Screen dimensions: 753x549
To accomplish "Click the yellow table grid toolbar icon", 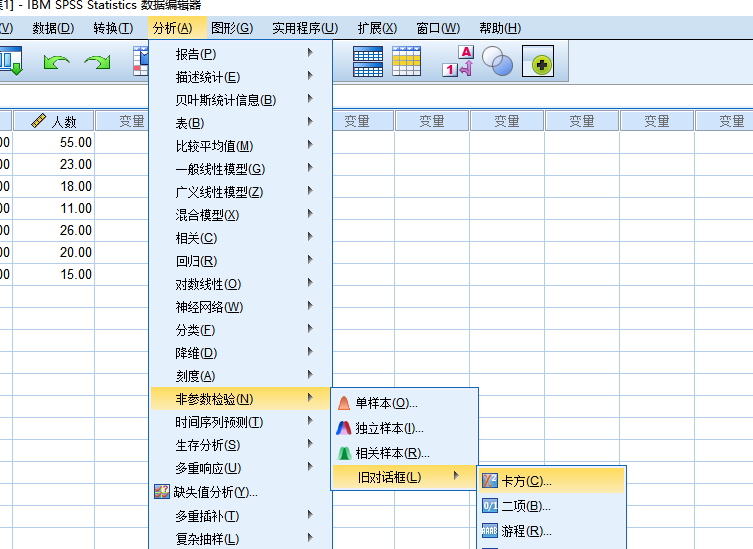I will (406, 61).
